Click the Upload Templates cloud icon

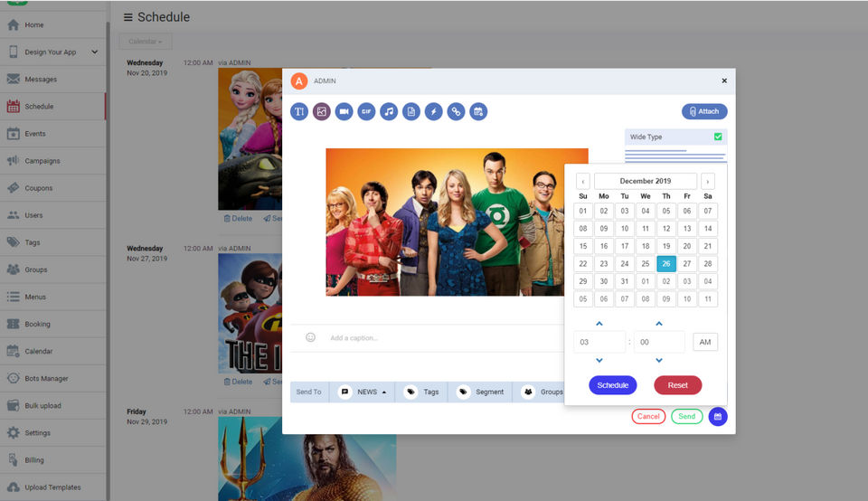pos(14,487)
